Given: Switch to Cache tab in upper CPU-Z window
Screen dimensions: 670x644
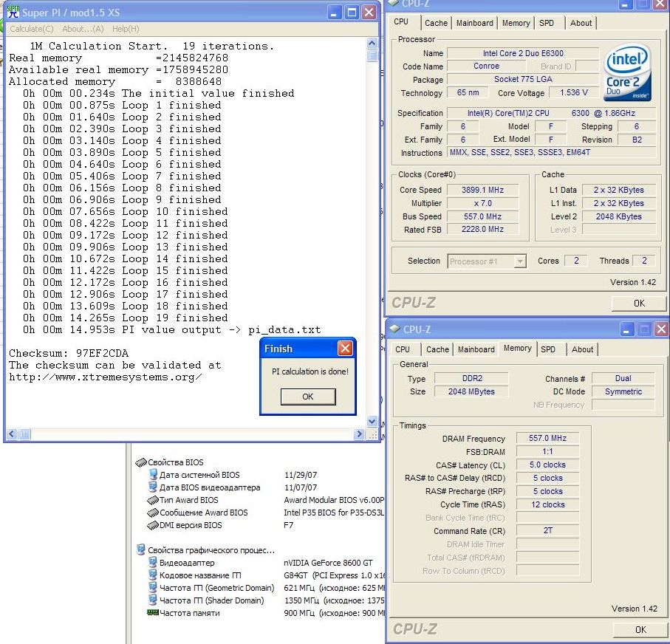Looking at the screenshot, I should 437,23.
